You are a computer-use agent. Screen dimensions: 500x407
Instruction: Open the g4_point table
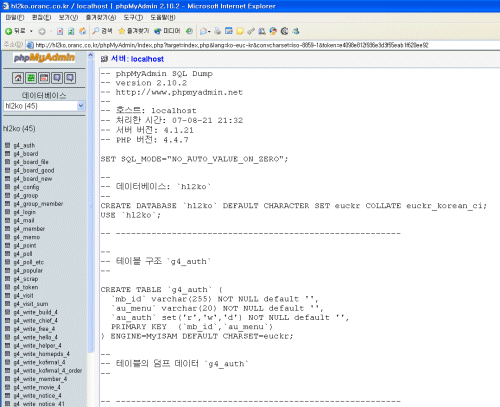25,245
